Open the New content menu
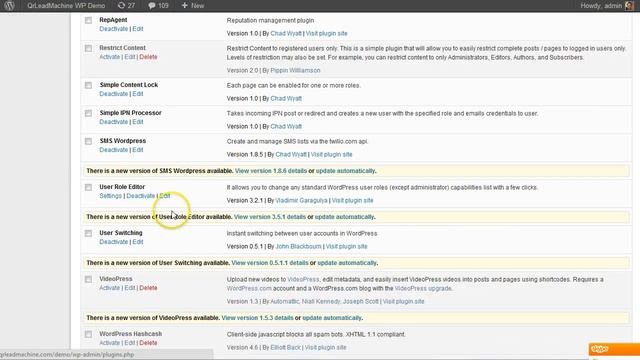 pyautogui.click(x=193, y=6)
